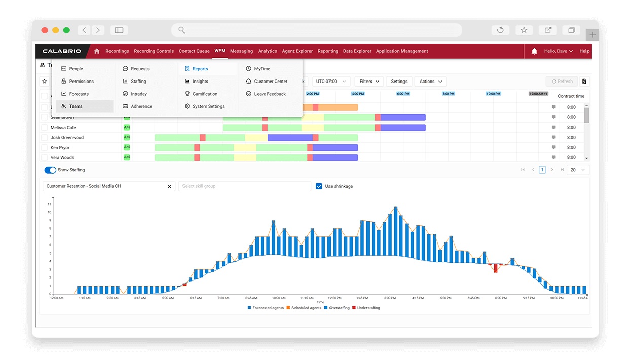Open the Filters dropdown
The image size is (624, 364).
369,82
